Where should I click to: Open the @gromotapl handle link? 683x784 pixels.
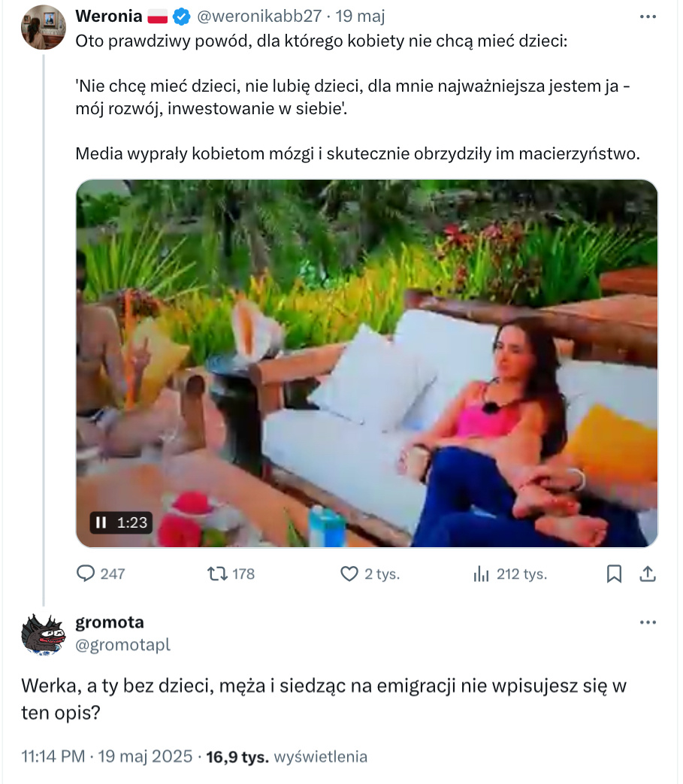pyautogui.click(x=123, y=644)
